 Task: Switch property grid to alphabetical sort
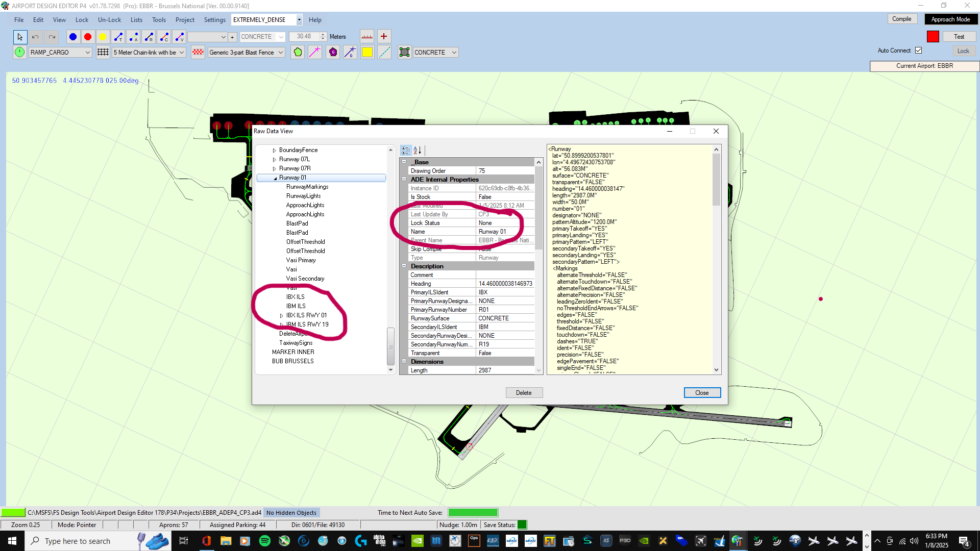coord(418,151)
